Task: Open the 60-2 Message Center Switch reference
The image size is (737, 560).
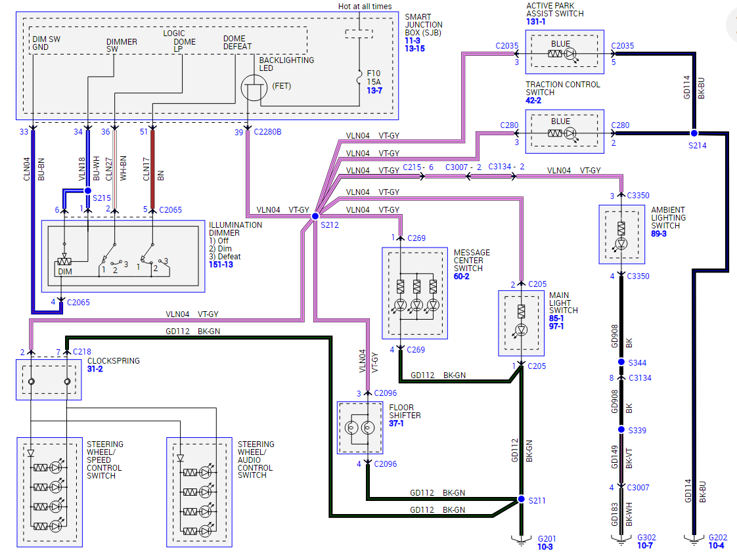Action: pos(461,276)
